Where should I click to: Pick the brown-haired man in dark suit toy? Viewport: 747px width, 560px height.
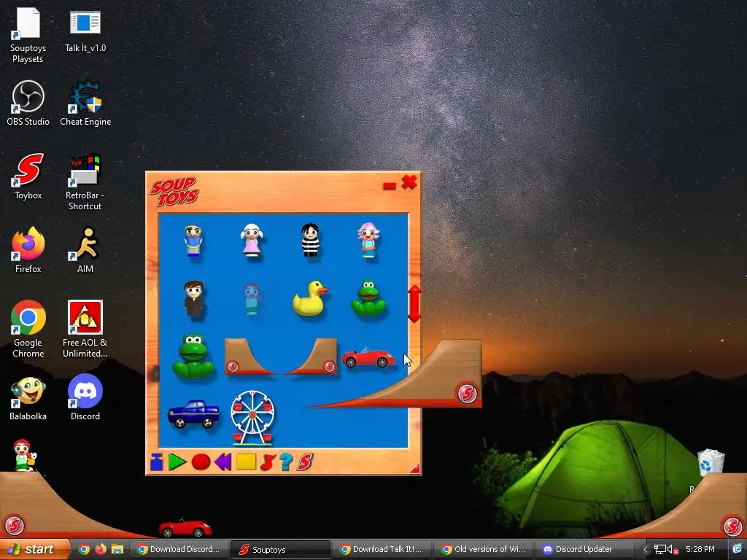coord(194,298)
